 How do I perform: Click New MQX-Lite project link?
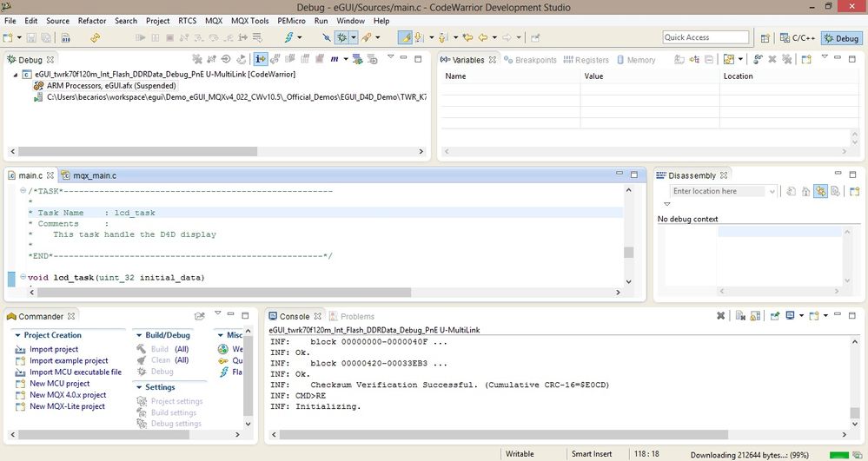[67, 405]
